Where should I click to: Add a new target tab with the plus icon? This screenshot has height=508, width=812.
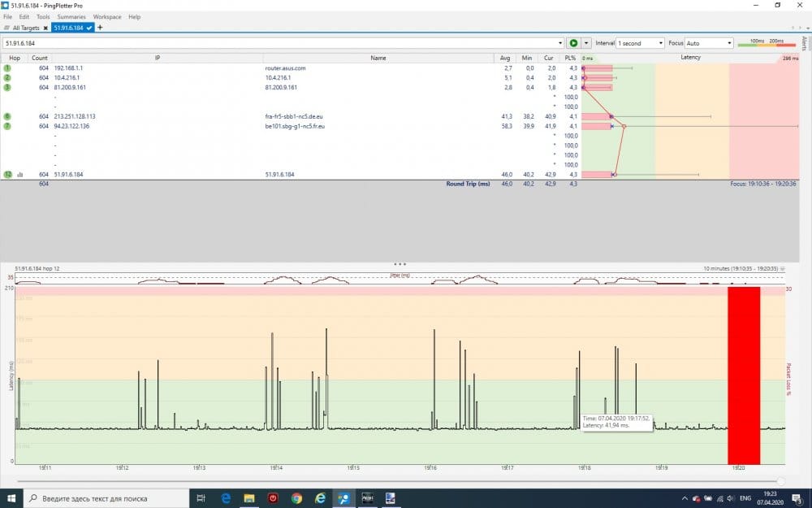click(100, 28)
